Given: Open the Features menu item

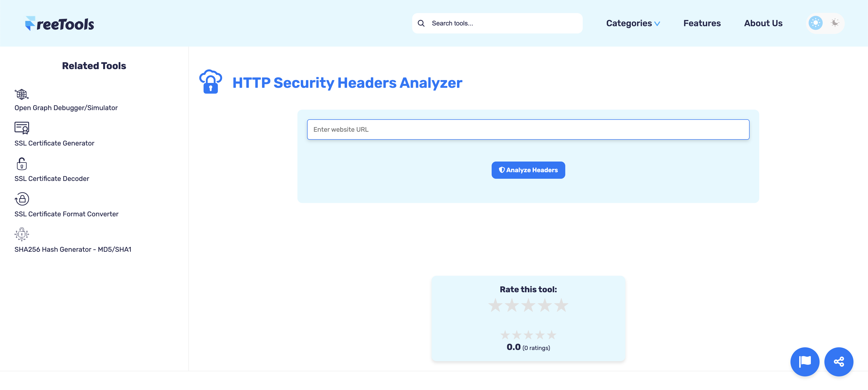Looking at the screenshot, I should coord(702,23).
